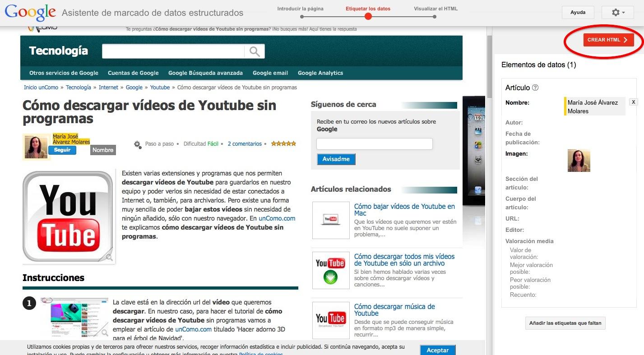Remove the Nombre tag with X button
The width and height of the screenshot is (644, 355).
pyautogui.click(x=634, y=102)
